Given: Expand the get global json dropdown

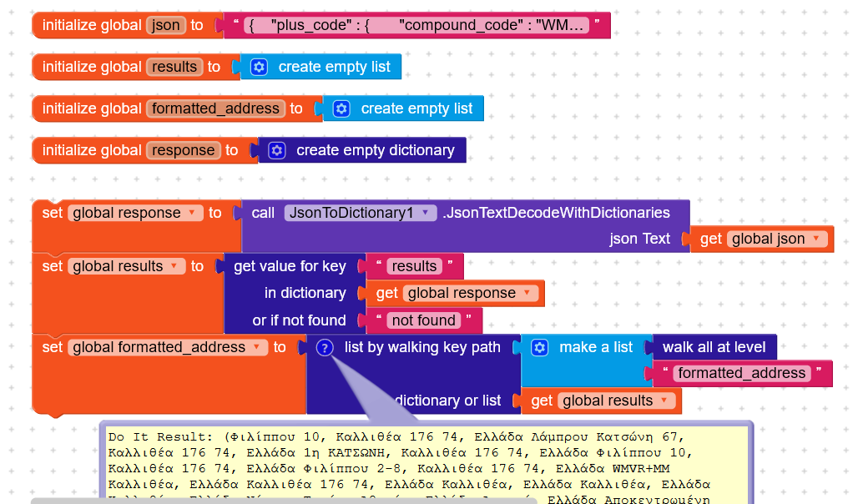Looking at the screenshot, I should (x=777, y=239).
